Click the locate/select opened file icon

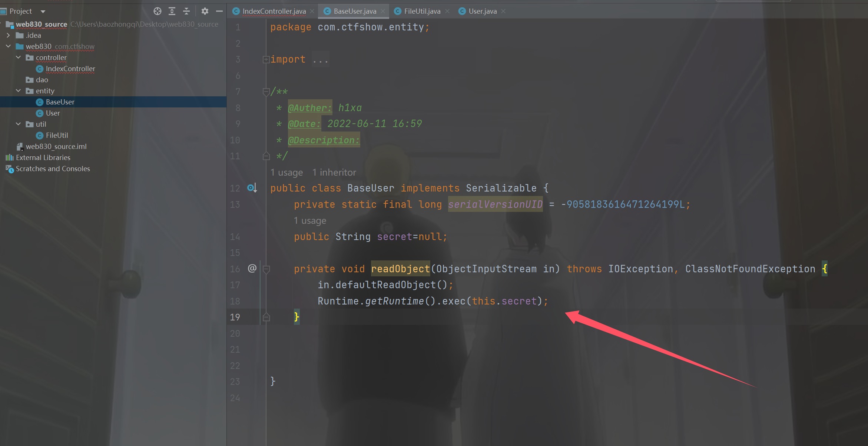tap(158, 11)
